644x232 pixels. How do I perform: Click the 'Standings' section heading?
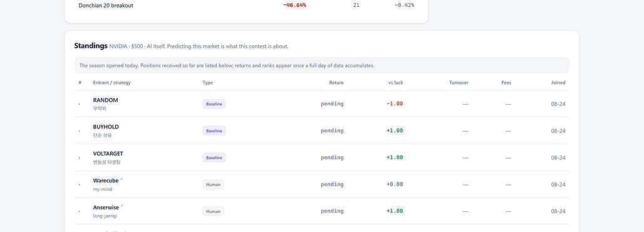pos(91,46)
